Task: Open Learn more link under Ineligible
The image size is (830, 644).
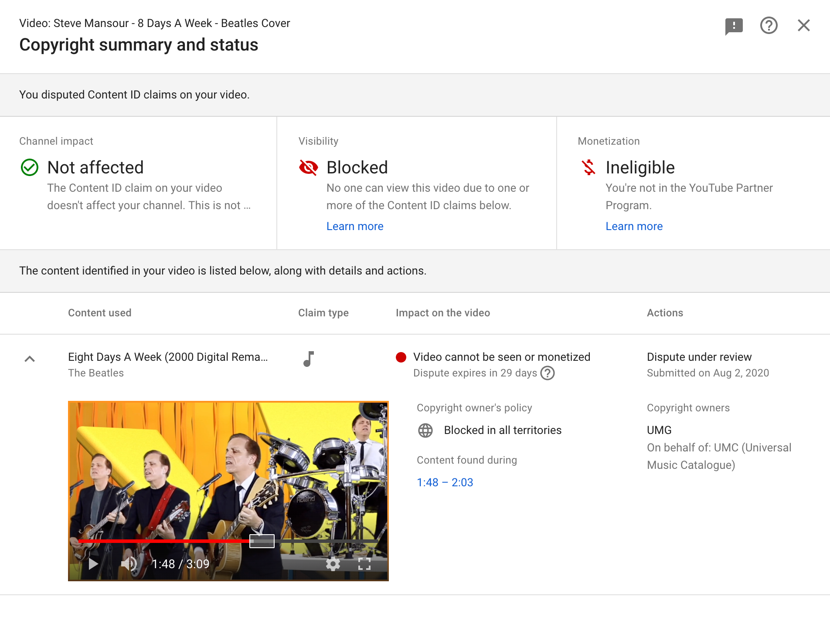Action: coord(634,226)
